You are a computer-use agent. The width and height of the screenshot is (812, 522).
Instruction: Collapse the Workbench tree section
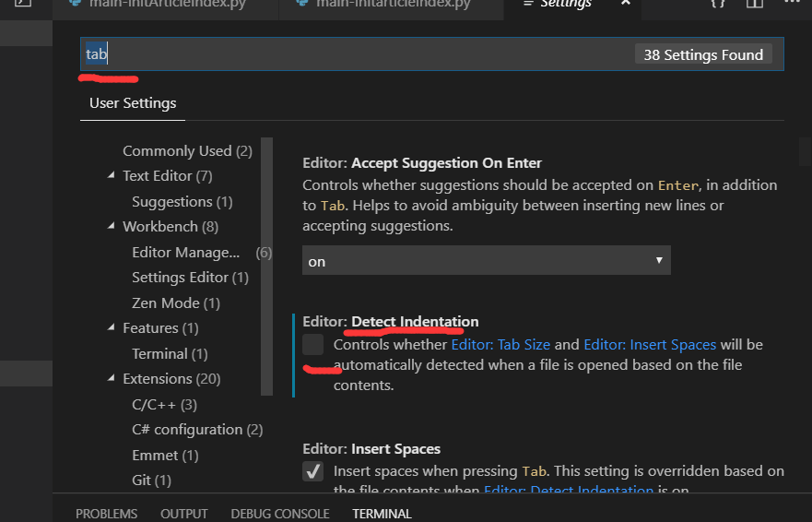[111, 226]
